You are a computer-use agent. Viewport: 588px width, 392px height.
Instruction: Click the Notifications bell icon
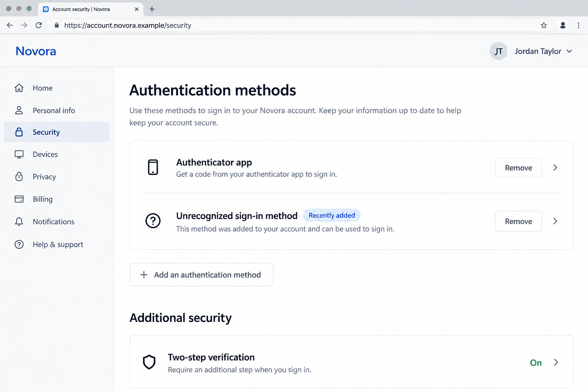(19, 222)
